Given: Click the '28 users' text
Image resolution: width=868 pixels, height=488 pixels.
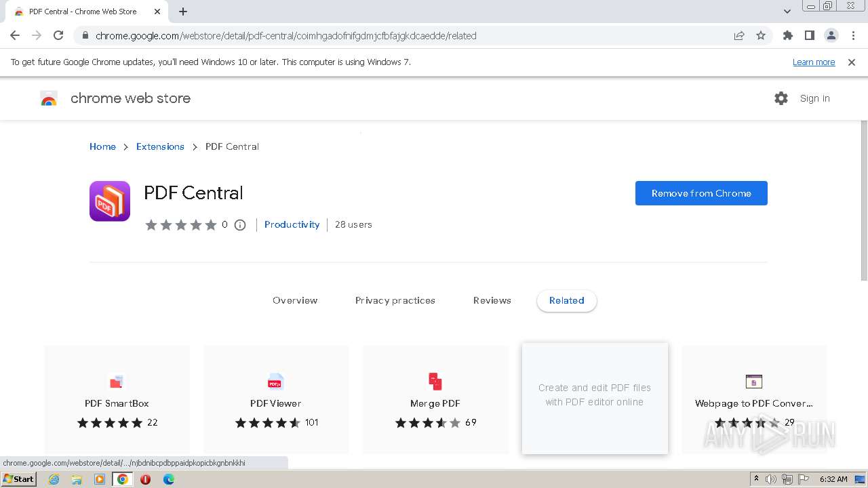Looking at the screenshot, I should 353,224.
